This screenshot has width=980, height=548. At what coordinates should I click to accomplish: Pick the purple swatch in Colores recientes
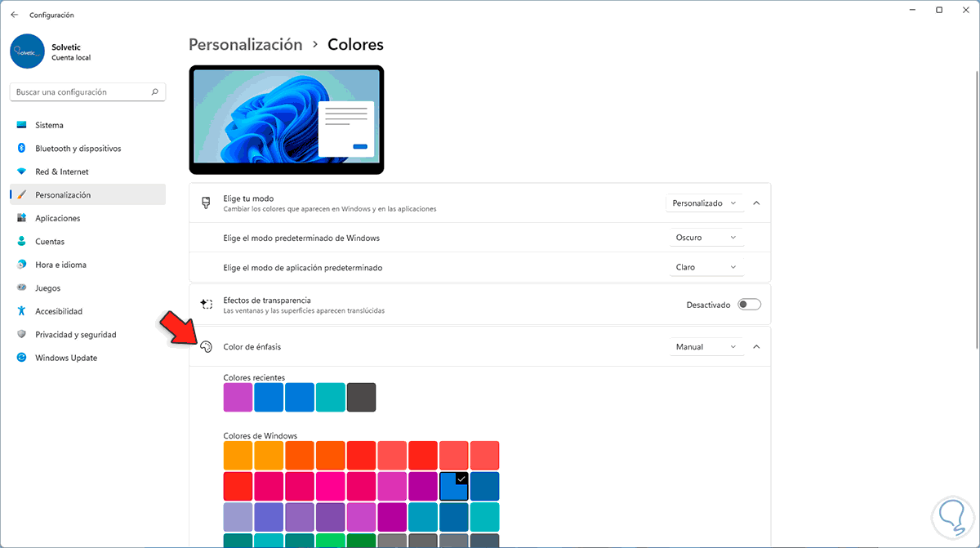tap(238, 397)
